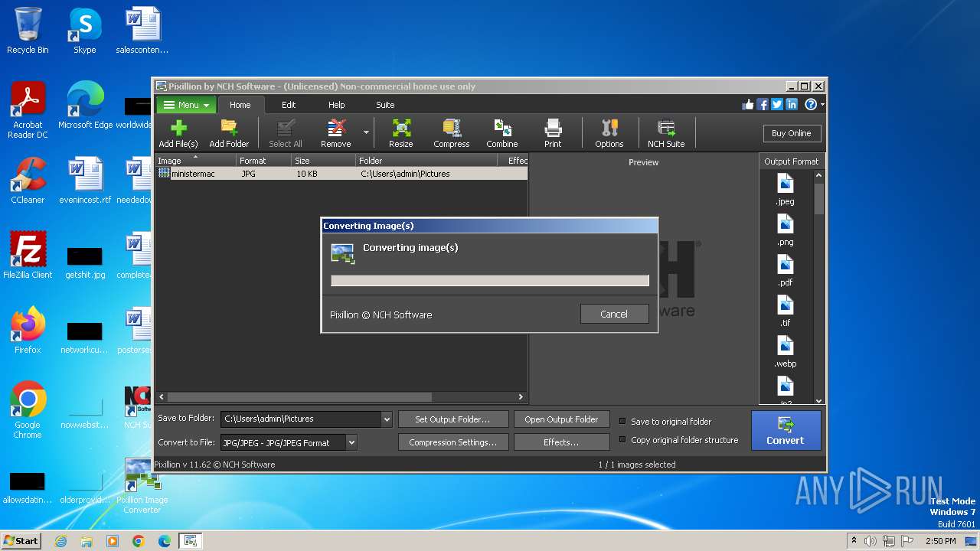The width and height of the screenshot is (980, 551).
Task: Select the ministermac file row
Action: (x=341, y=174)
